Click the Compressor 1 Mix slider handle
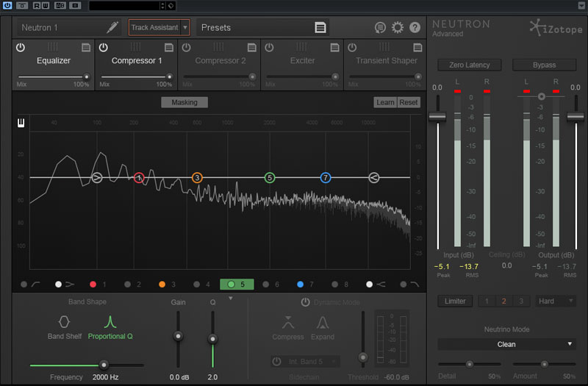Screen dimensions: 588x386 pyautogui.click(x=170, y=76)
